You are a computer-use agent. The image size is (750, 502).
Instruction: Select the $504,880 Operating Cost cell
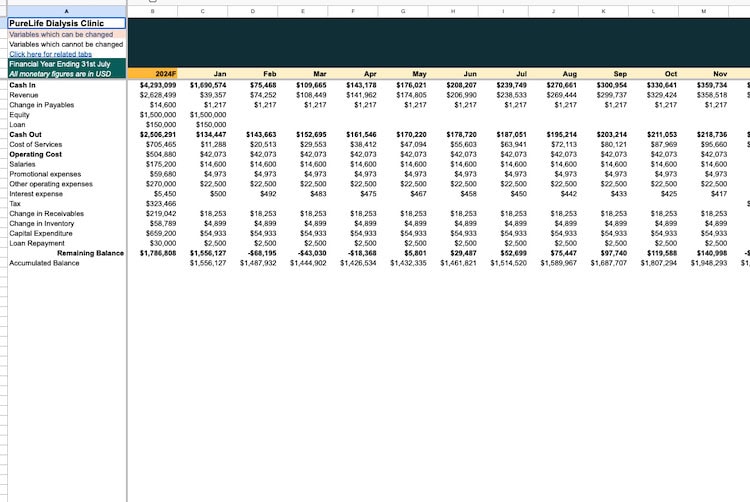pos(152,154)
